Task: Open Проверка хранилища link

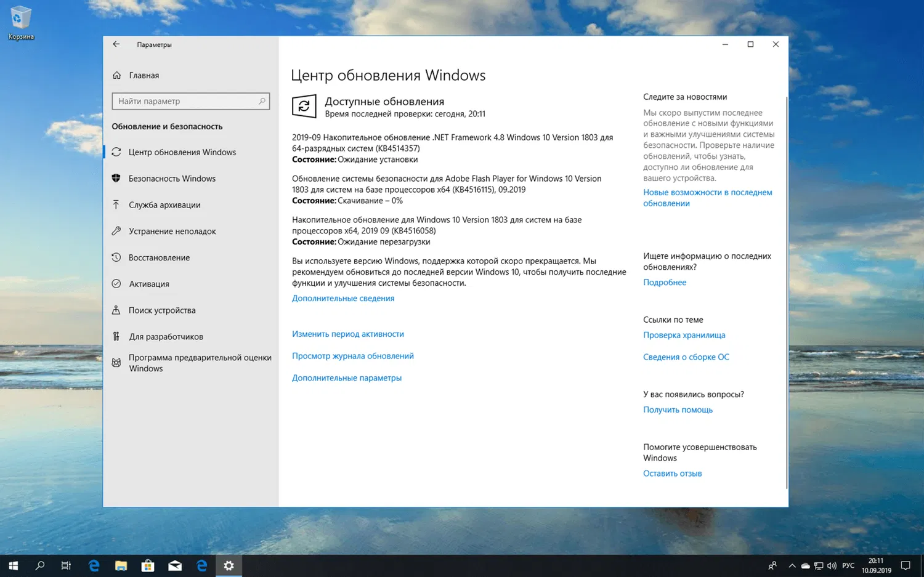Action: point(684,335)
